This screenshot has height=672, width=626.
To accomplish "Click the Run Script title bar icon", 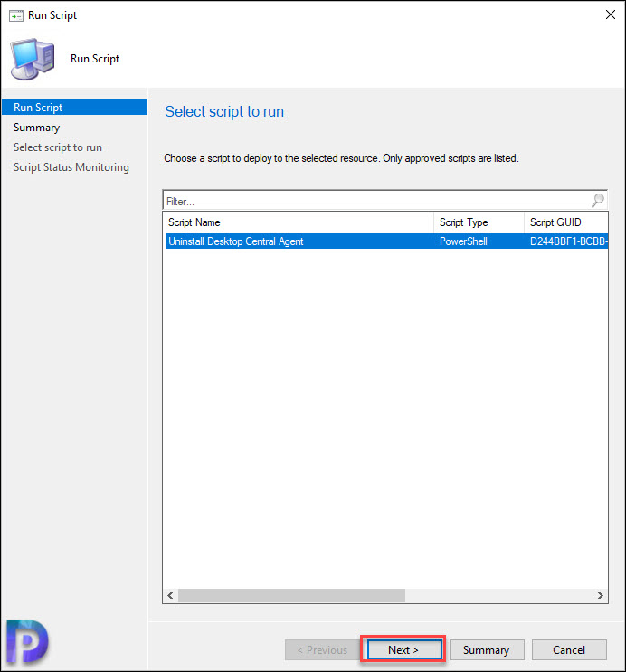I will [x=16, y=16].
